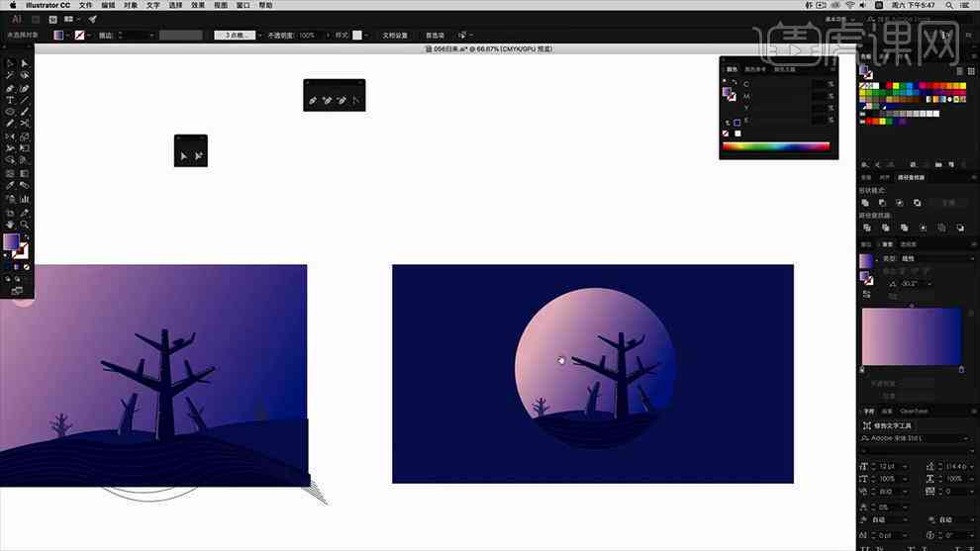This screenshot has width=980, height=551.
Task: Click the Crop pathfinder icon
Action: 924,229
